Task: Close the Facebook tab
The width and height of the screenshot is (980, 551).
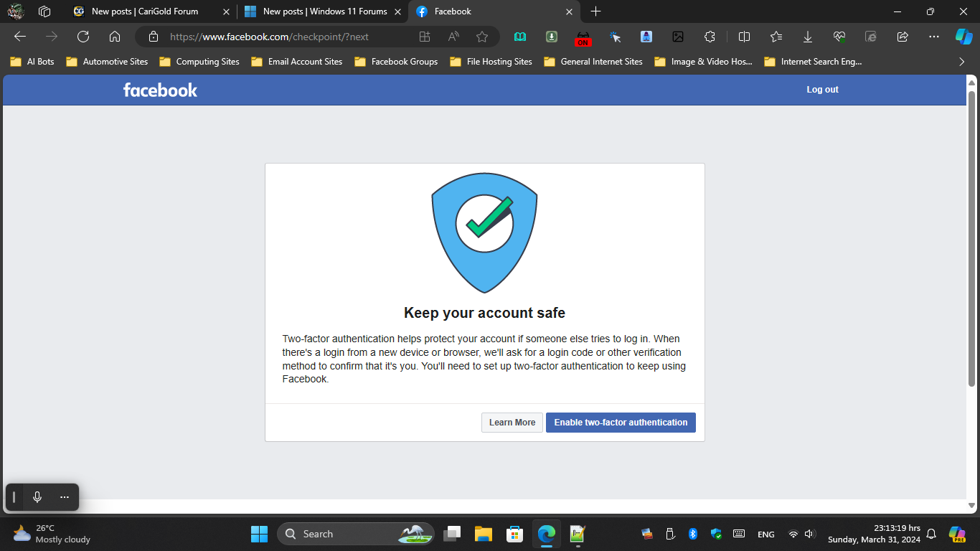Action: coord(570,11)
